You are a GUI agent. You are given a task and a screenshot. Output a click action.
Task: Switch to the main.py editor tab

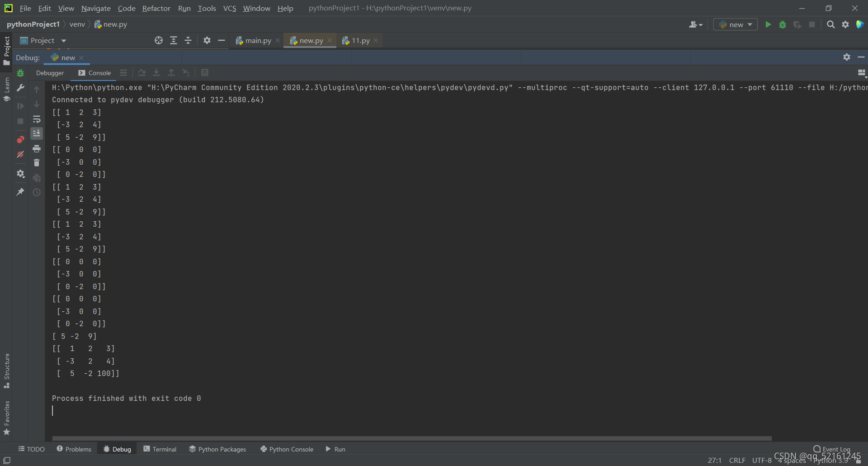tap(258, 40)
